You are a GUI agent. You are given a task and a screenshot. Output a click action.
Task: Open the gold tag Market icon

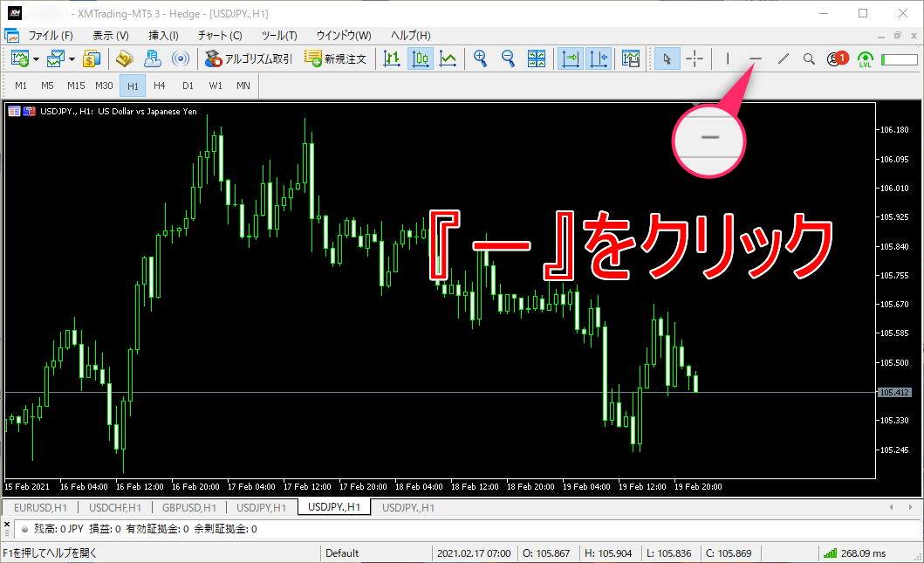(125, 59)
